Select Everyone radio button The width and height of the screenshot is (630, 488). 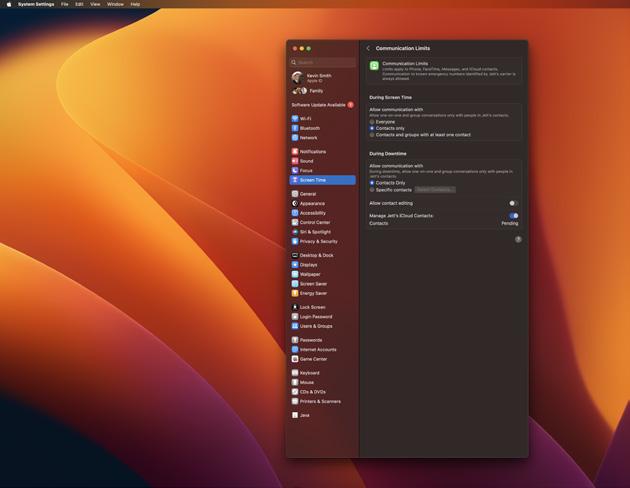[x=372, y=122]
